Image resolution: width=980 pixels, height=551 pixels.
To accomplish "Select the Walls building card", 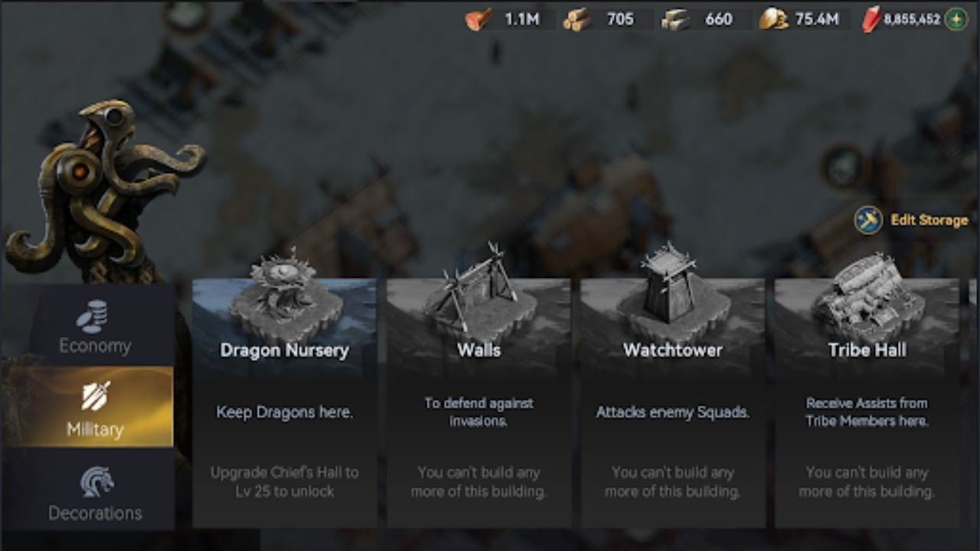I will tap(479, 403).
